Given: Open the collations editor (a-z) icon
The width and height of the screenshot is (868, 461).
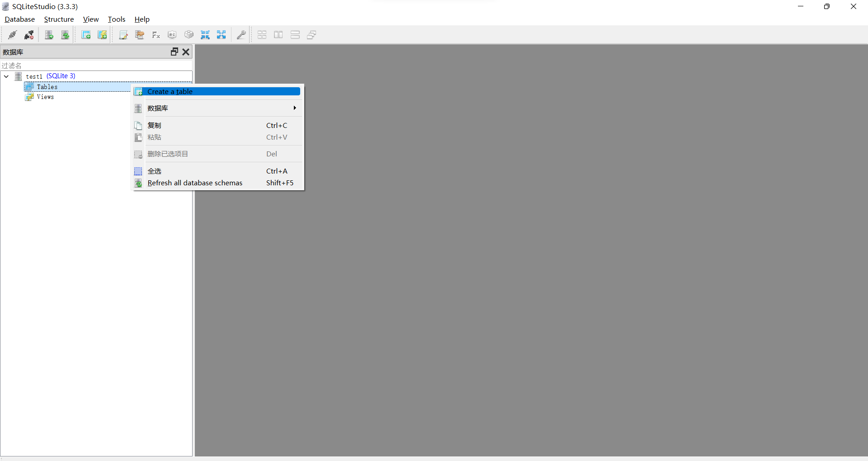Looking at the screenshot, I should 172,35.
